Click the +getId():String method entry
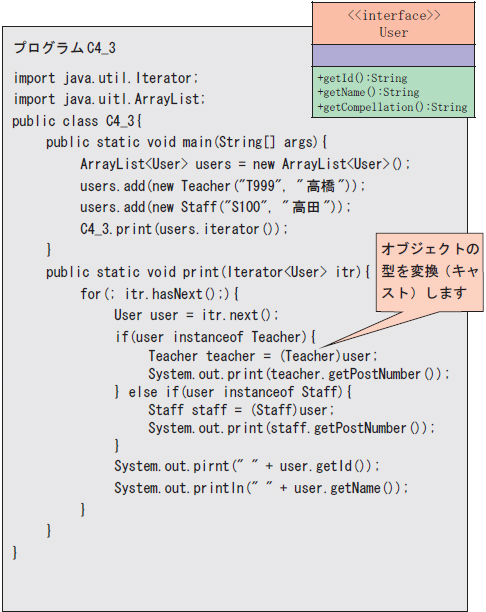 coord(362,78)
